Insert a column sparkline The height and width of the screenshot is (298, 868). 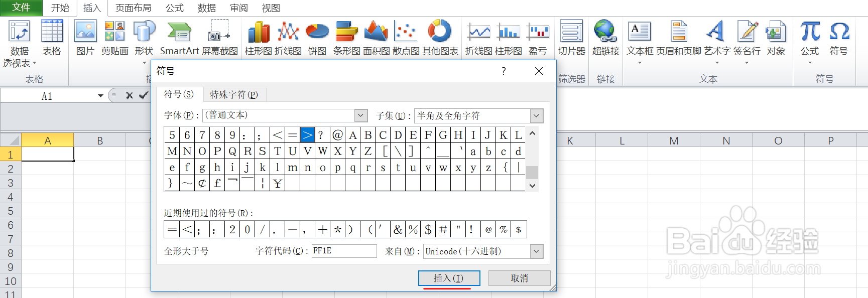point(508,38)
